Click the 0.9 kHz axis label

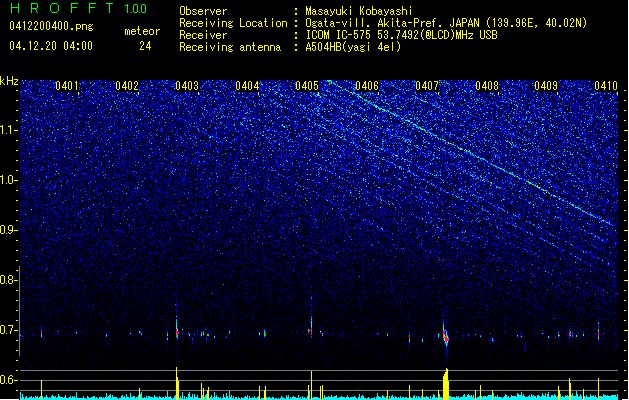pyautogui.click(x=8, y=230)
